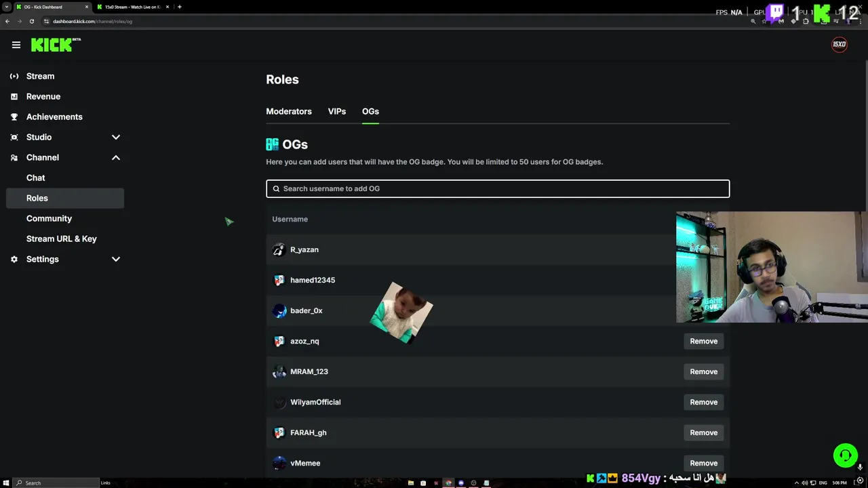The width and height of the screenshot is (868, 488).
Task: Click the Stream sidebar icon
Action: (14, 76)
